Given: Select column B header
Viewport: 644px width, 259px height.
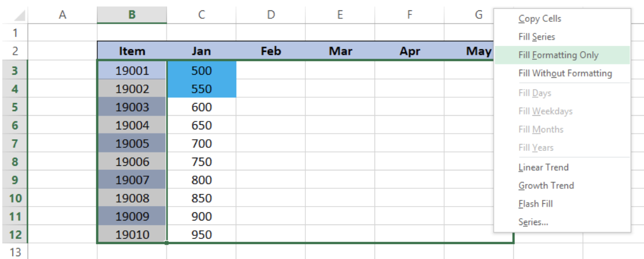Looking at the screenshot, I should click(x=132, y=15).
